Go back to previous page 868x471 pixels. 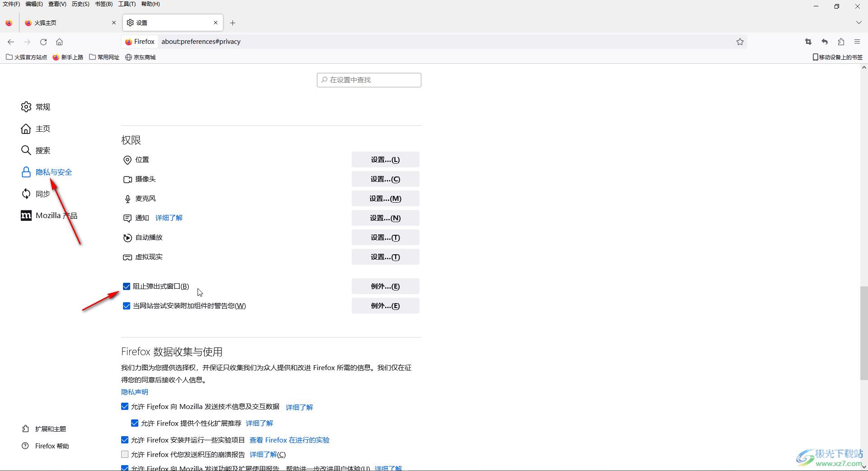11,42
